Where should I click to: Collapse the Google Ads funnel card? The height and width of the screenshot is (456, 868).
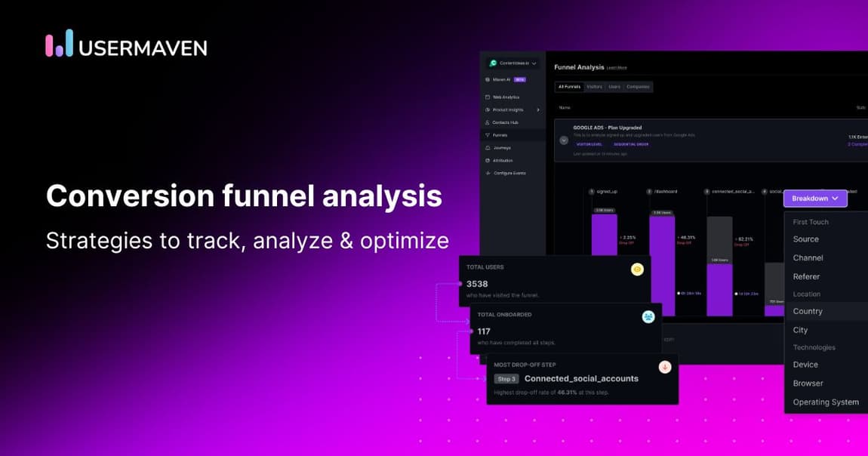(564, 140)
